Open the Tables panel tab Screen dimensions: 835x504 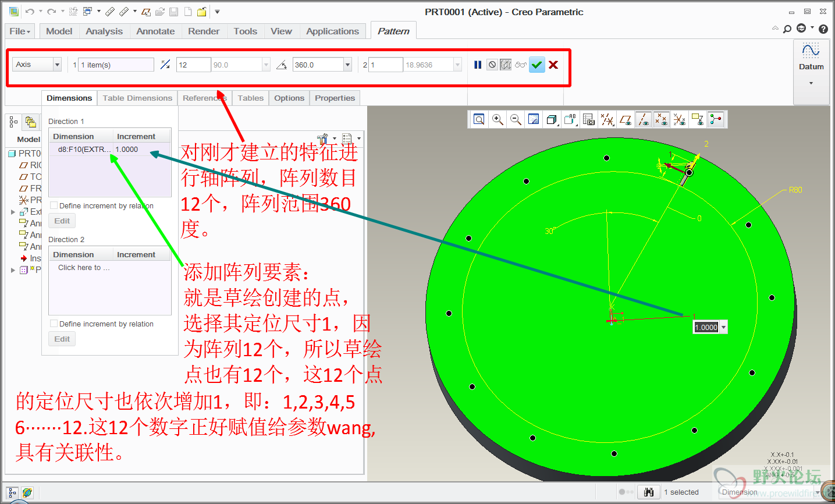[251, 98]
